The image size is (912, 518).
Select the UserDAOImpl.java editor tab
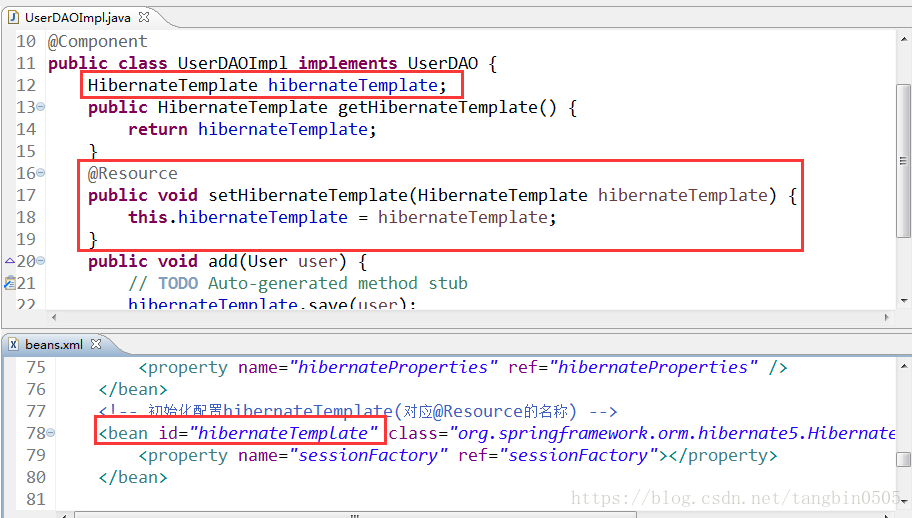coord(78,17)
